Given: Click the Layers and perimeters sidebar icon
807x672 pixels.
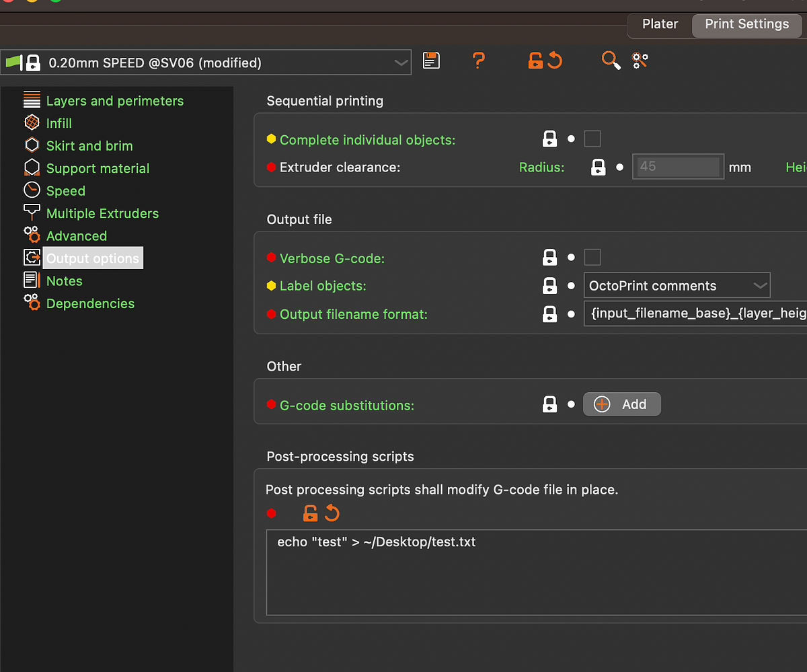Looking at the screenshot, I should click(32, 100).
